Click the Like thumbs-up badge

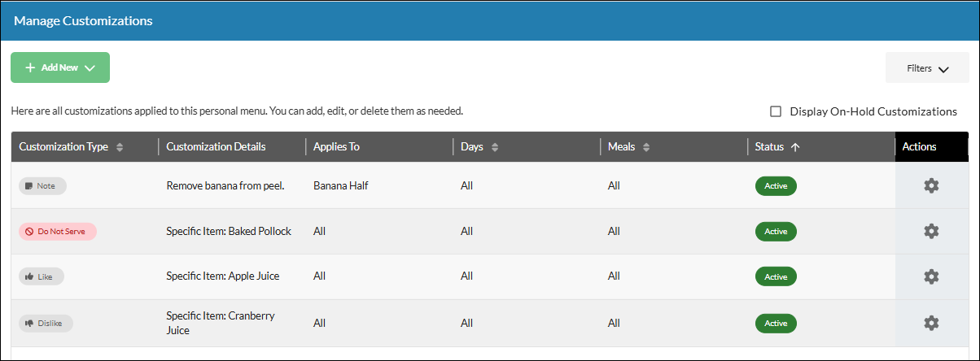42,276
